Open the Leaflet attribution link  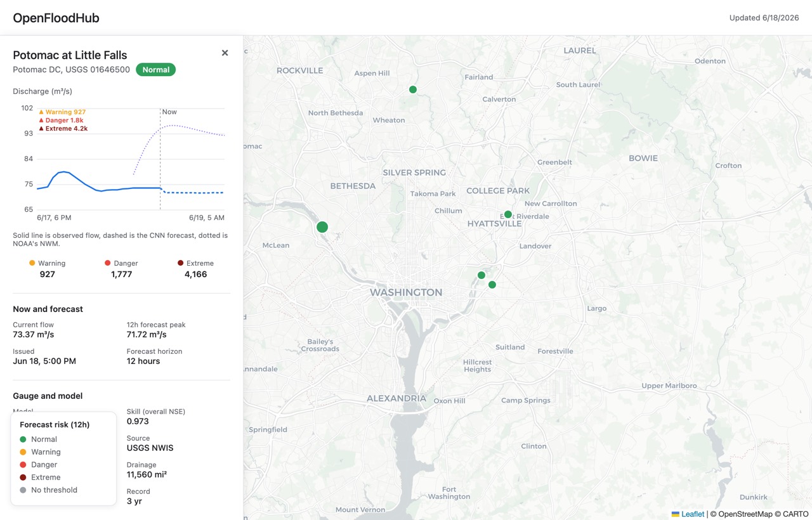(688, 514)
